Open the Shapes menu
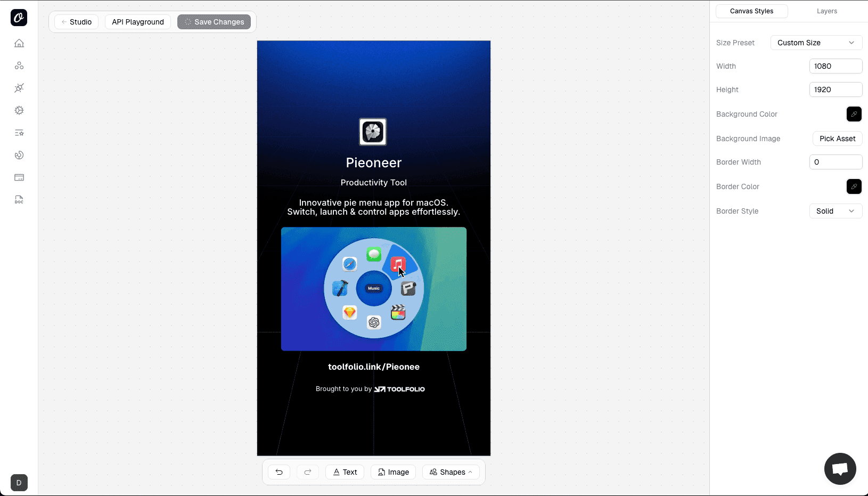This screenshot has height=496, width=868. coord(451,472)
